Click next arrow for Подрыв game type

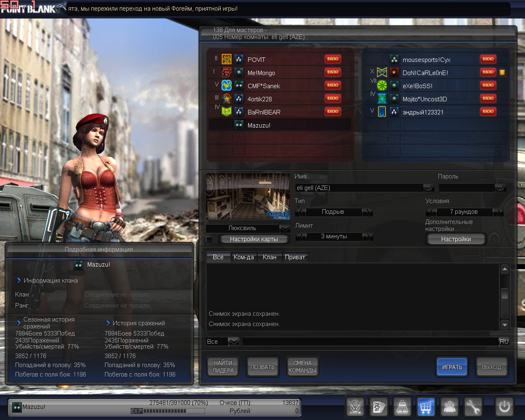coord(367,212)
